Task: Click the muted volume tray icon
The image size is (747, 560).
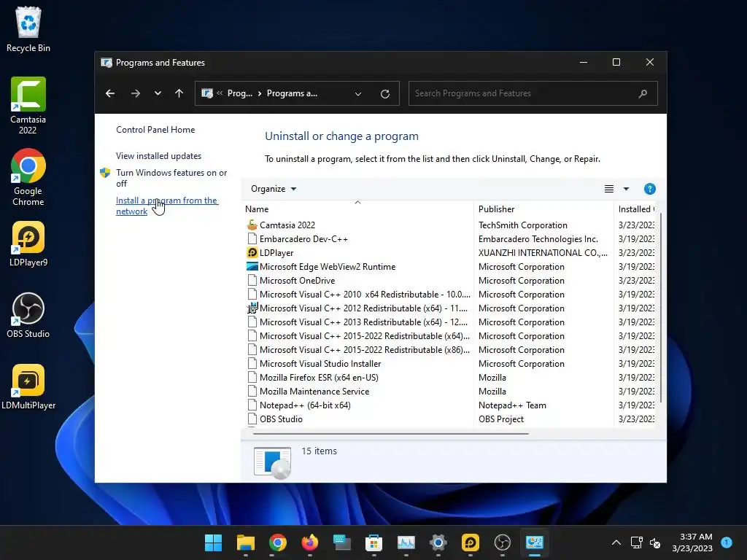Action: [x=655, y=542]
